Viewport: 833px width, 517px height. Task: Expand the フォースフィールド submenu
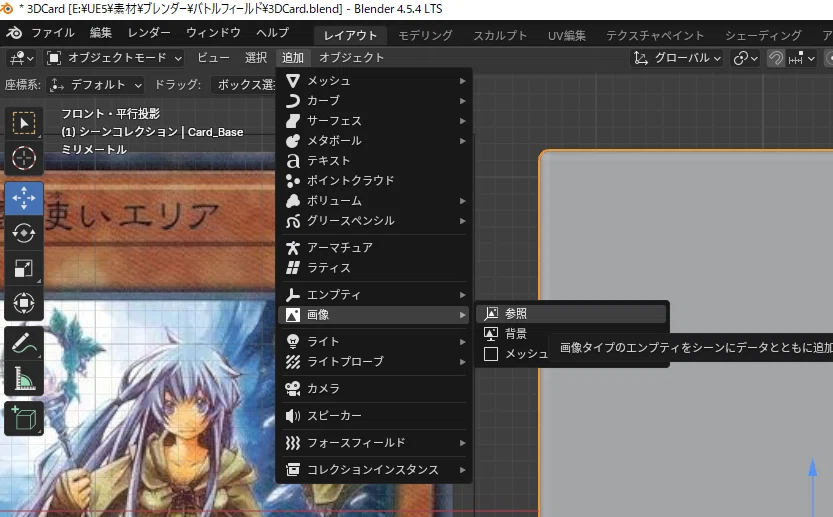click(374, 443)
